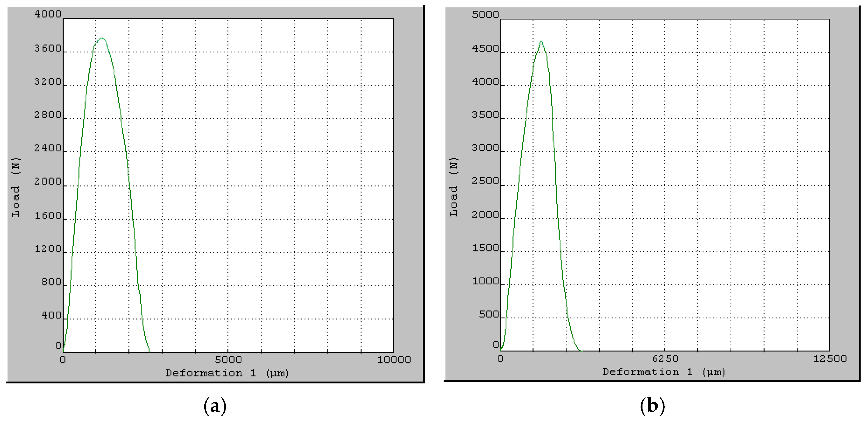Click the top 5000 load label in chart (b)
Viewport: 868px width, 421px height.
point(485,15)
